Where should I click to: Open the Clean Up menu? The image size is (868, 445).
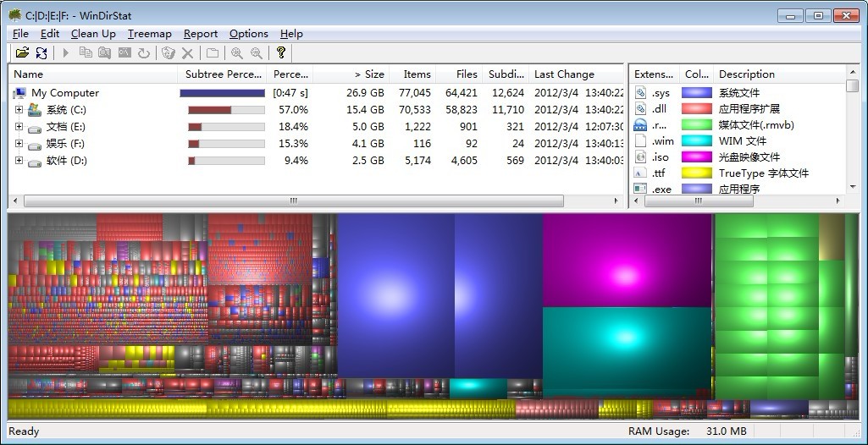pyautogui.click(x=93, y=34)
